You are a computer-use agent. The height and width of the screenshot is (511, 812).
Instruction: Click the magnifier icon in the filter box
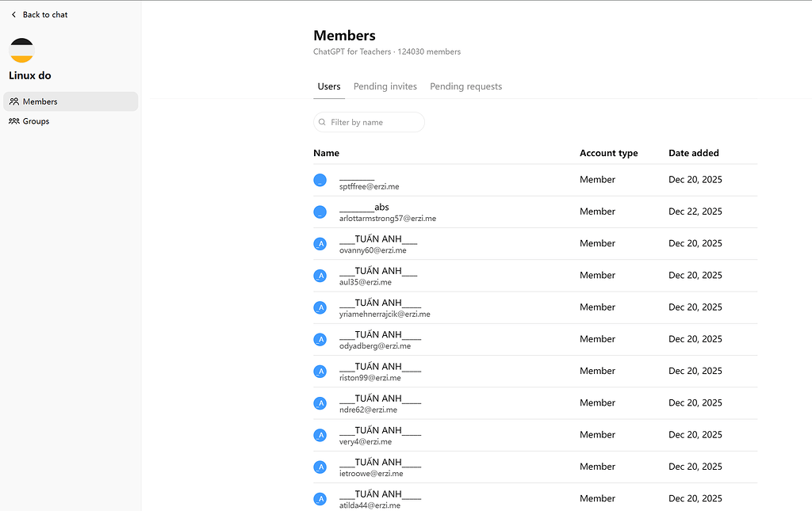pos(322,122)
